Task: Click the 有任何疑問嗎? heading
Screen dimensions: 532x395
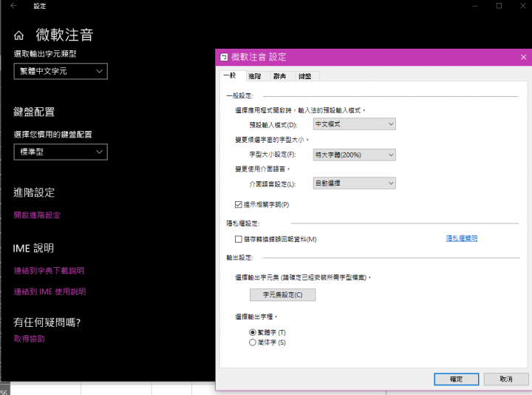Action: pos(47,323)
